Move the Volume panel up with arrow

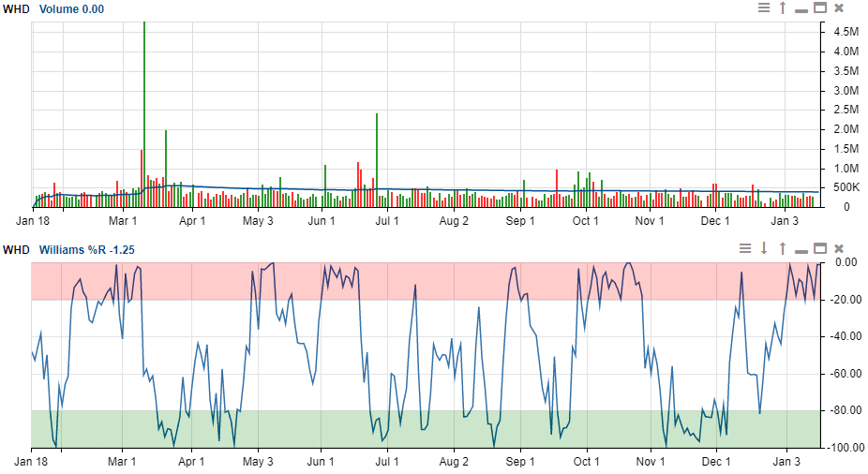(x=783, y=8)
